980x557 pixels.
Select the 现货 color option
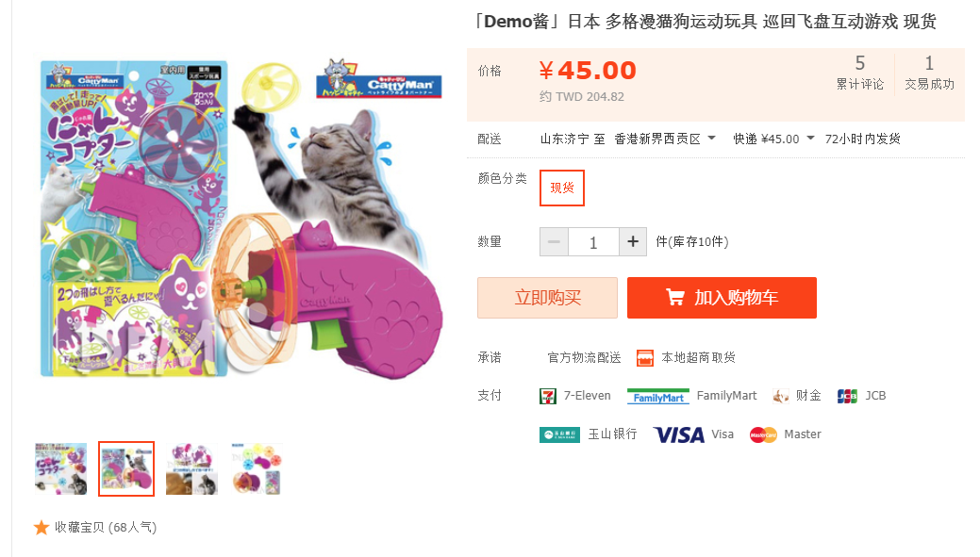tap(562, 188)
